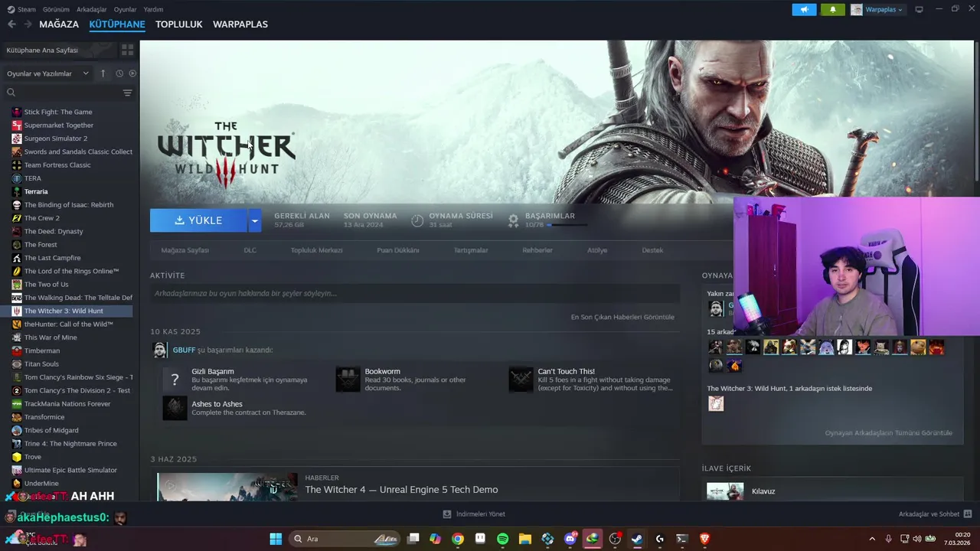Go to the MAĞAZA tab
This screenshot has width=980, height=551.
click(59, 24)
